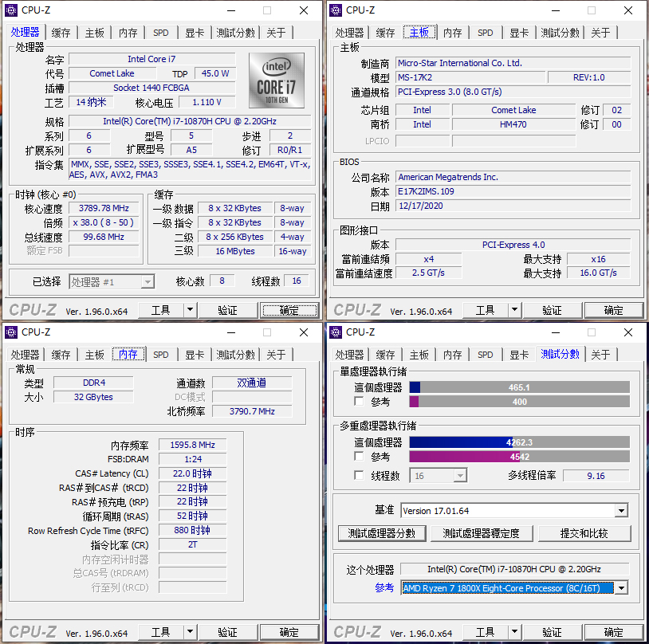Click the CPU-Z icon in the benchmark window title bar

point(334,332)
